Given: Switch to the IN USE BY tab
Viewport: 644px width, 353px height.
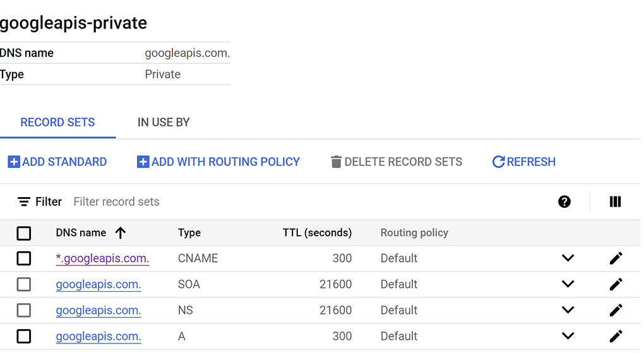Looking at the screenshot, I should coord(164,123).
